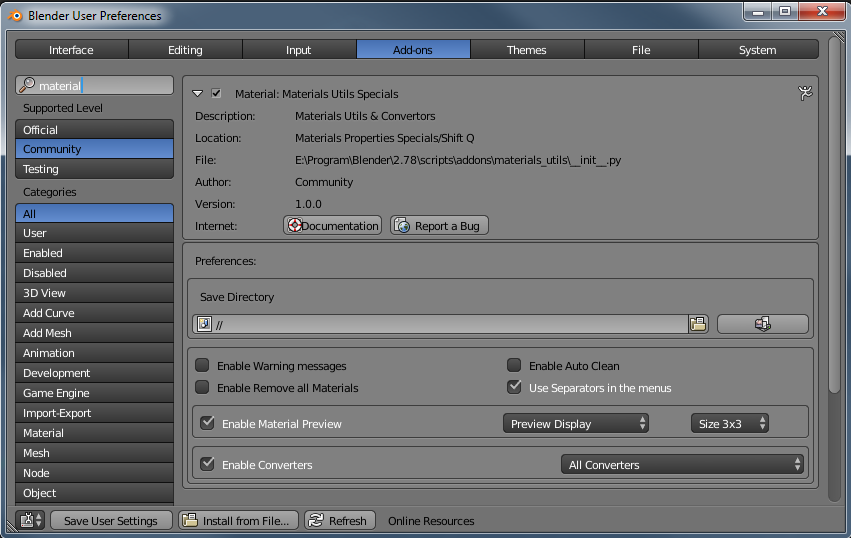The image size is (851, 538).
Task: Click the search magnifier icon
Action: tap(27, 85)
